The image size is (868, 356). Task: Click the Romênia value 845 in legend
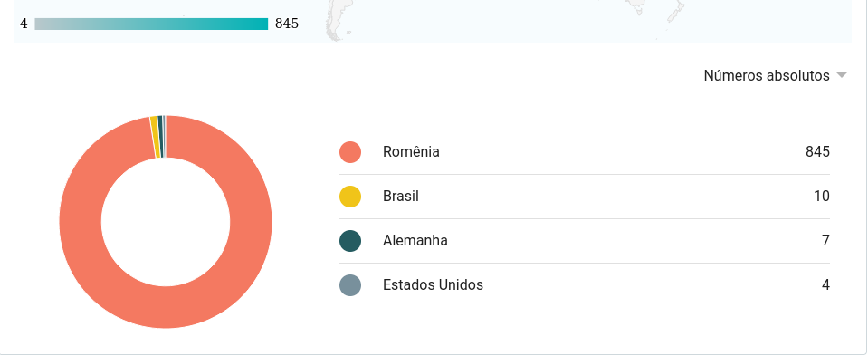tap(817, 151)
